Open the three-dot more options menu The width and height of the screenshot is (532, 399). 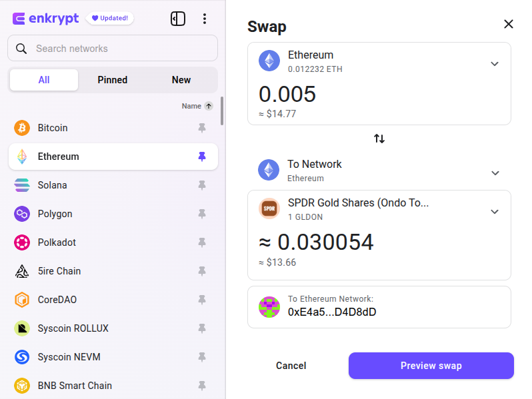(x=204, y=19)
